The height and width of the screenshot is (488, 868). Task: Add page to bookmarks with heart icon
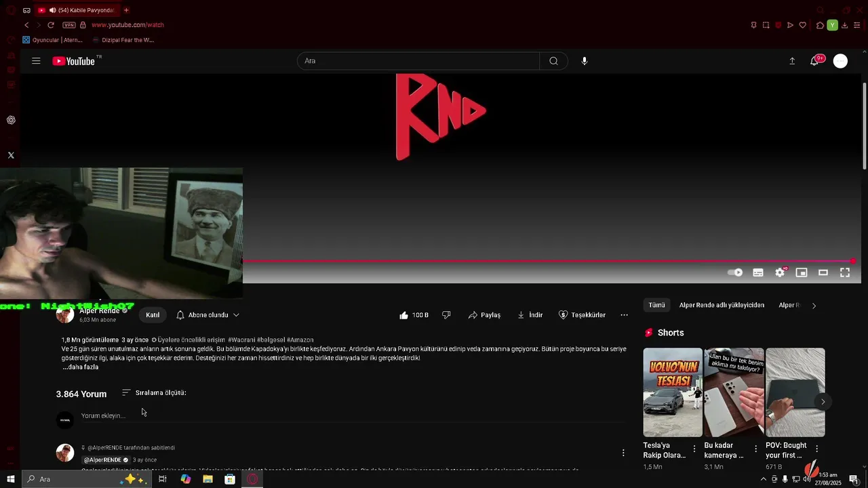click(x=803, y=25)
